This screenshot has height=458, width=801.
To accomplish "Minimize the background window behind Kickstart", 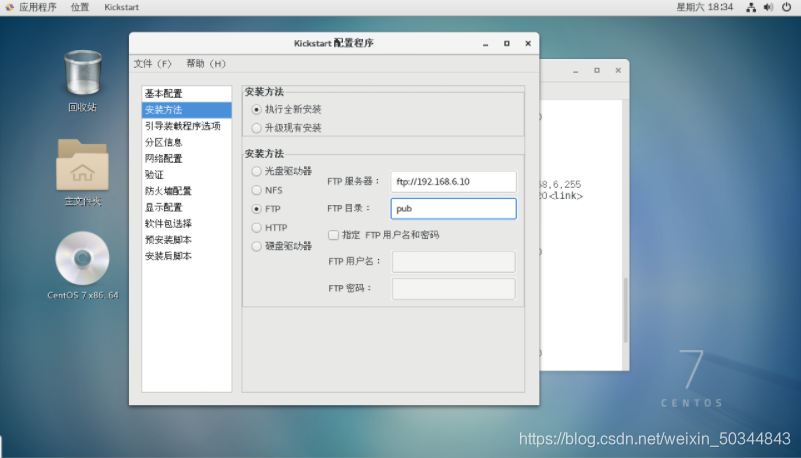I will click(x=576, y=71).
